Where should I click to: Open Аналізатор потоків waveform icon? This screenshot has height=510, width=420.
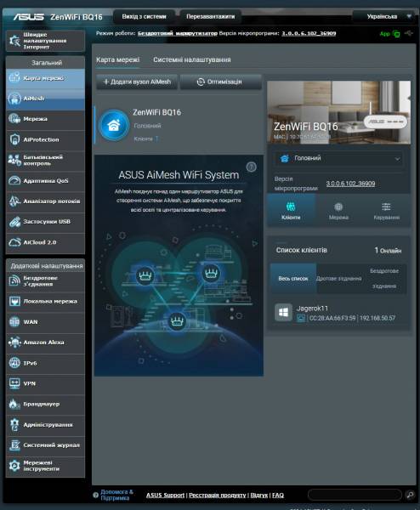pos(14,201)
